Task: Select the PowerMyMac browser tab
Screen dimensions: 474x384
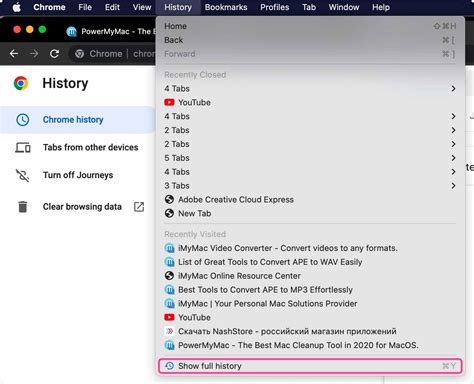Action: click(111, 32)
